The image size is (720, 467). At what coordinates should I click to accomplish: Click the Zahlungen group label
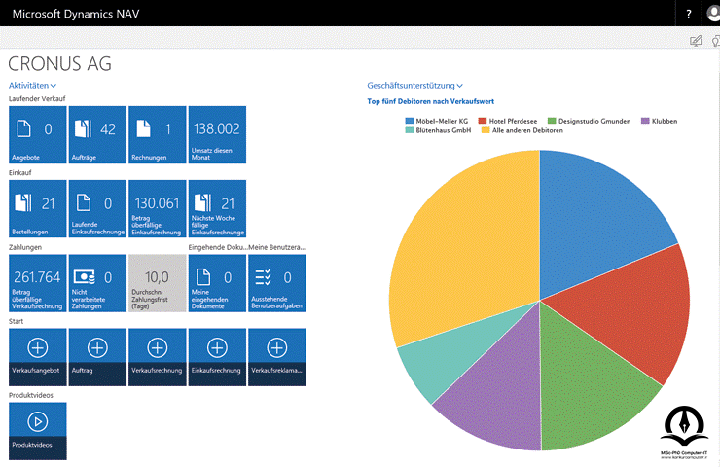click(x=25, y=247)
